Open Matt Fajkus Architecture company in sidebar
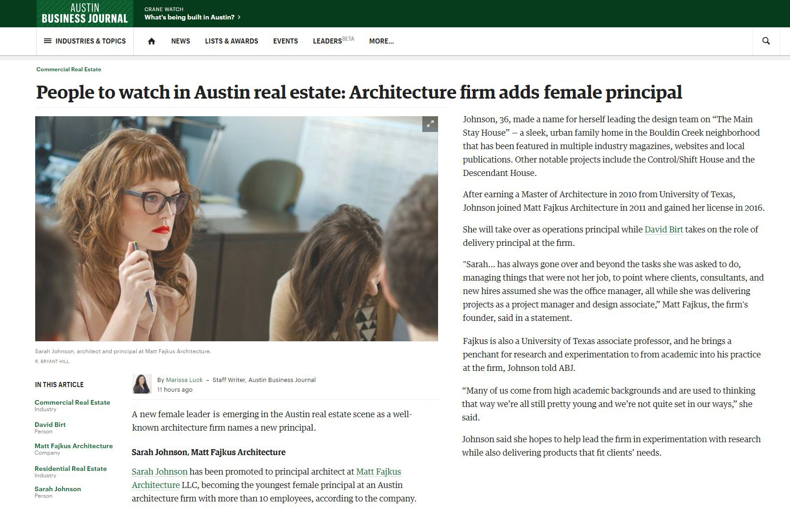The width and height of the screenshot is (790, 532). click(74, 446)
